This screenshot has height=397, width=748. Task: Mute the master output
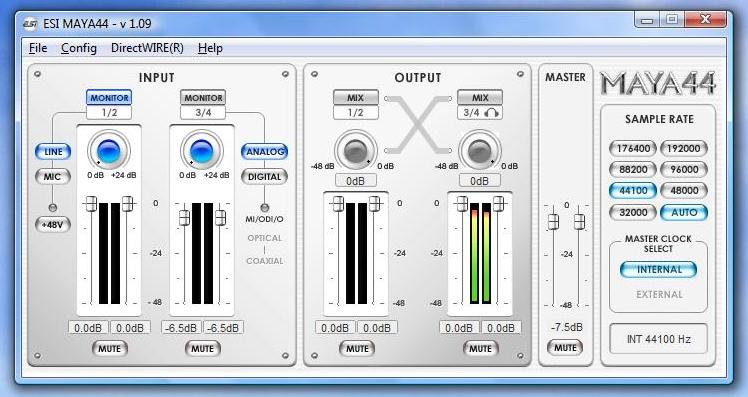click(565, 348)
